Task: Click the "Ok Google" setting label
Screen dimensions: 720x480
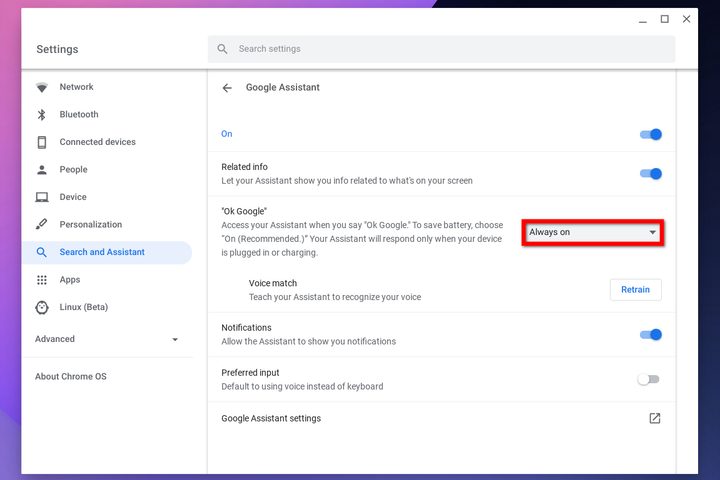Action: coord(244,211)
